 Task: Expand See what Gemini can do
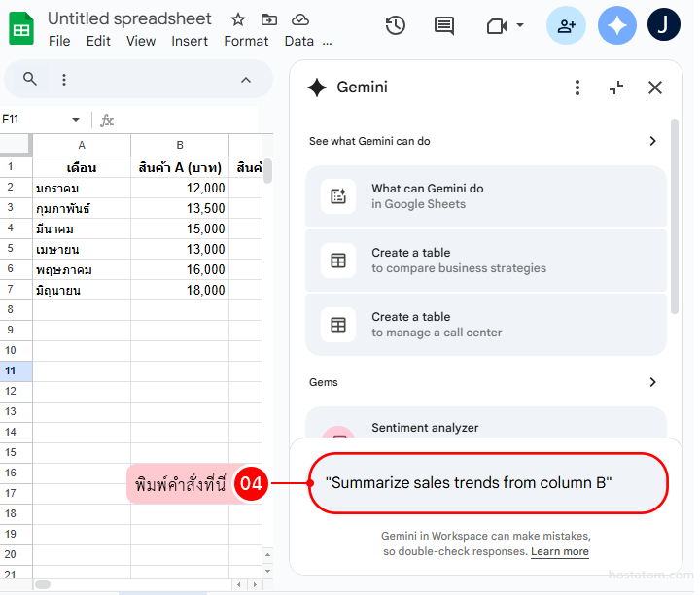pyautogui.click(x=652, y=141)
